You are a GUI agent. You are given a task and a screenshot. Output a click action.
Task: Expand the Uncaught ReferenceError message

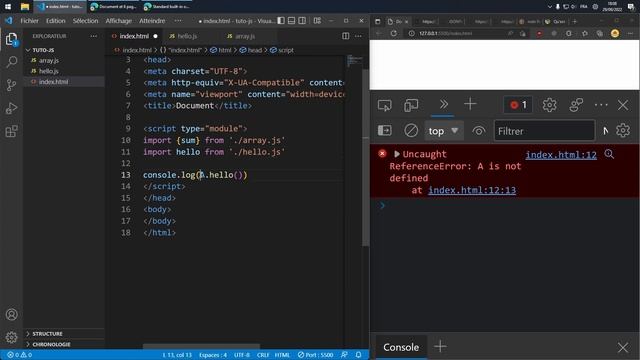pyautogui.click(x=396, y=154)
